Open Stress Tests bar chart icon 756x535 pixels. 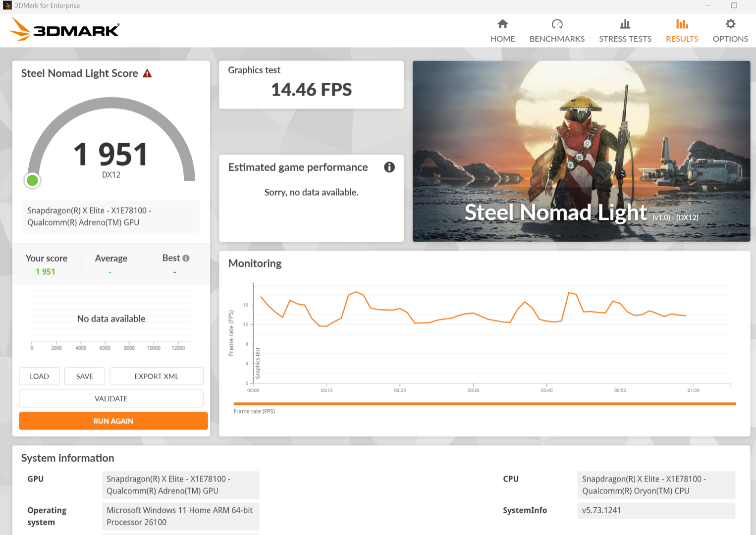click(625, 24)
